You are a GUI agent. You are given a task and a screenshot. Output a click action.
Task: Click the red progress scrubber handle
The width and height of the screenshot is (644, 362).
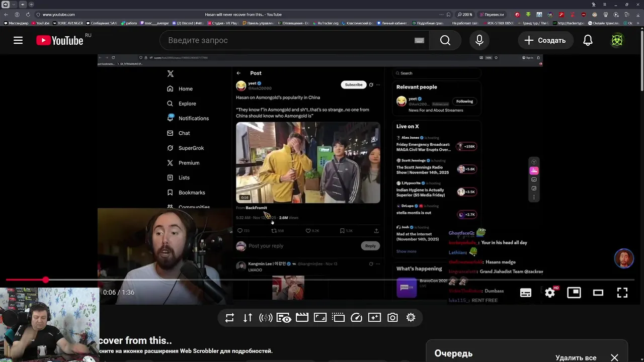(46, 280)
